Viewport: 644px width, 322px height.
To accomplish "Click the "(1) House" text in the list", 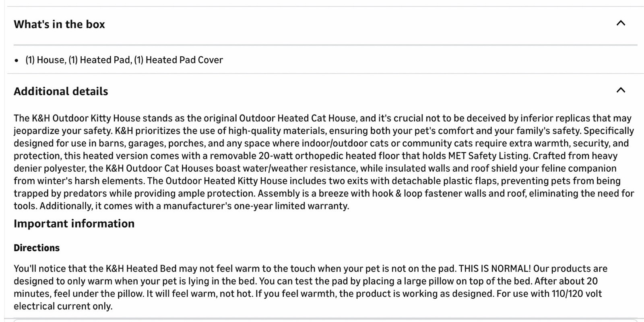I will [45, 60].
